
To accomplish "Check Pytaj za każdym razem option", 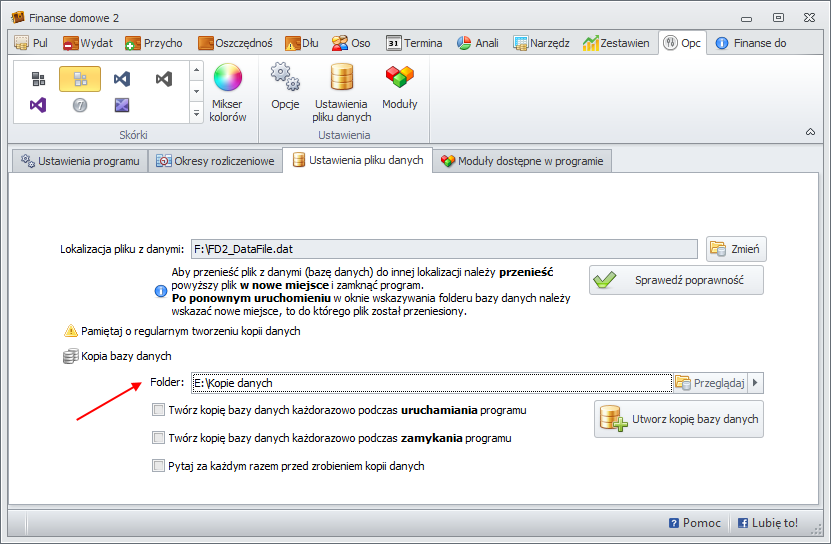I will (158, 465).
